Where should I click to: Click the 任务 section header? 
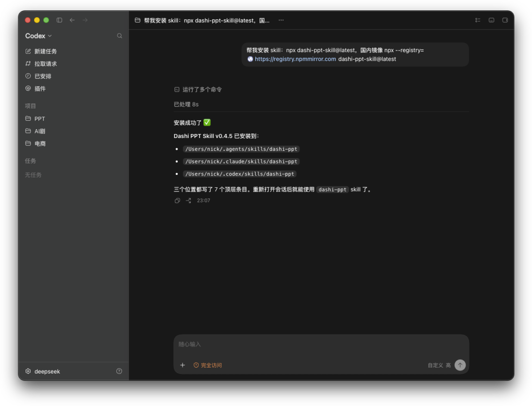click(x=30, y=161)
